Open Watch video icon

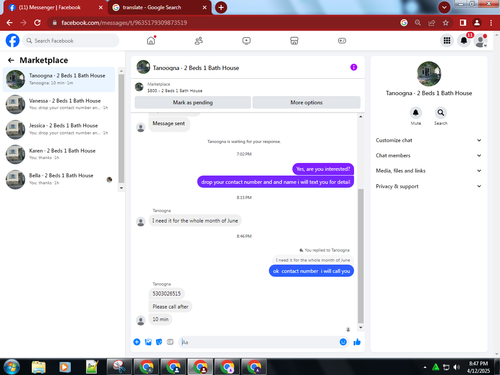(246, 41)
